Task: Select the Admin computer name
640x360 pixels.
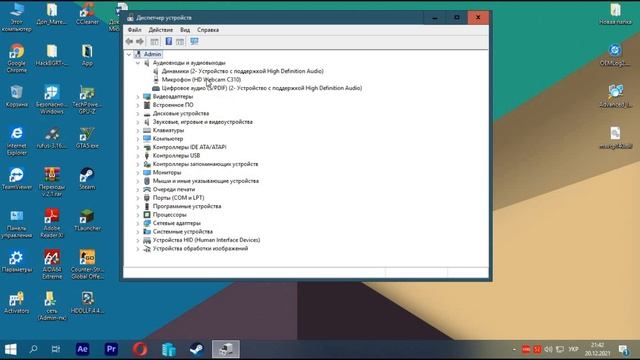Action: point(152,54)
